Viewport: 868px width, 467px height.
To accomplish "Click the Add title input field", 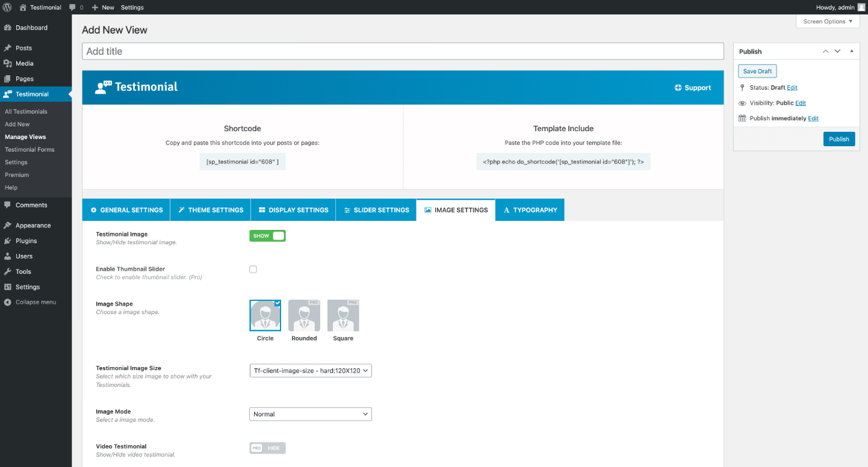I will pyautogui.click(x=403, y=51).
